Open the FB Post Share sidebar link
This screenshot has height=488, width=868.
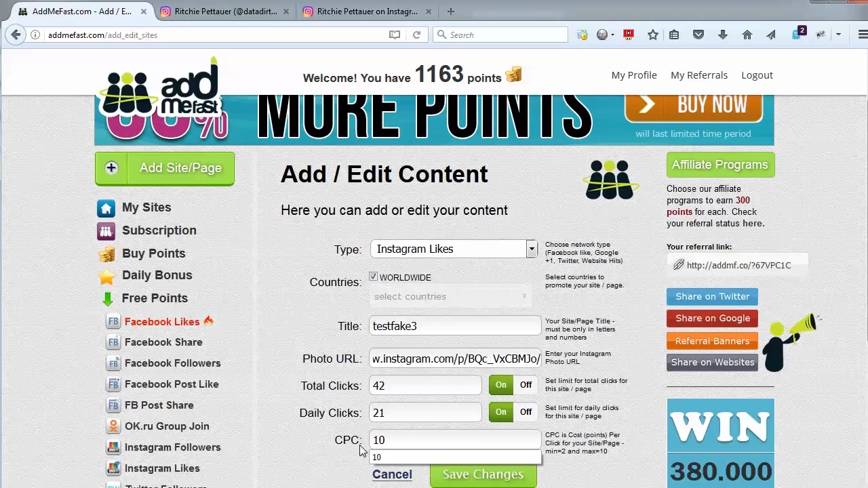(159, 405)
